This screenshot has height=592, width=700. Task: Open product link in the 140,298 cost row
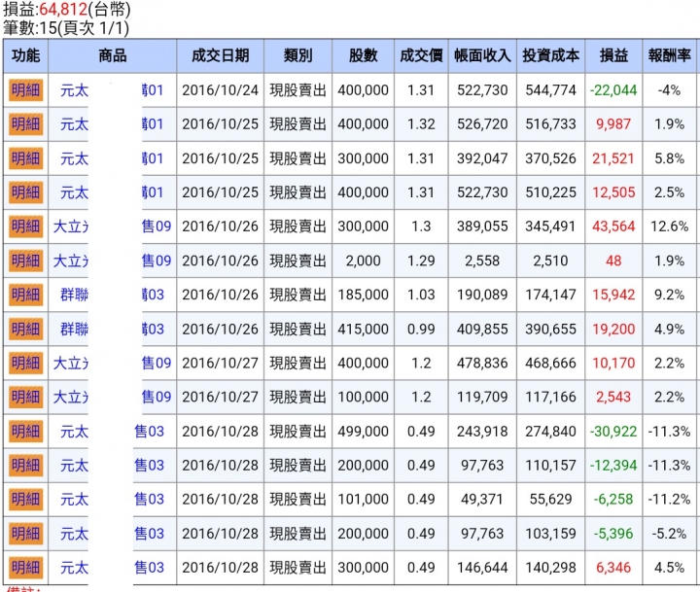coord(112,568)
